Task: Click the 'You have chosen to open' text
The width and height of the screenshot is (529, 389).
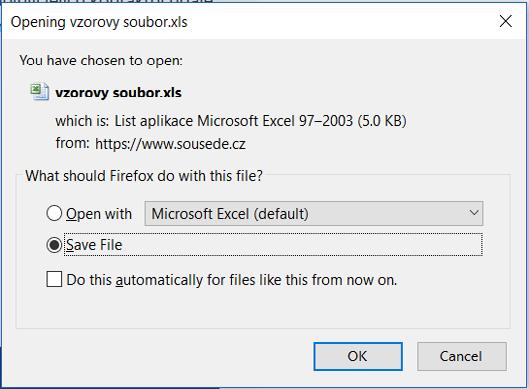Action: point(101,60)
